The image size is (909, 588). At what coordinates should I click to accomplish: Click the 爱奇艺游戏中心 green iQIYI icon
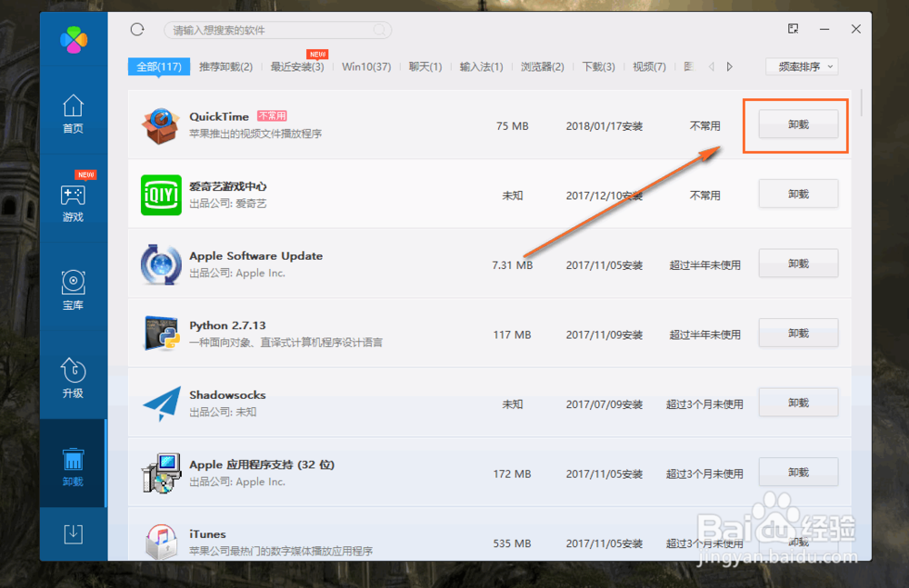tap(161, 194)
